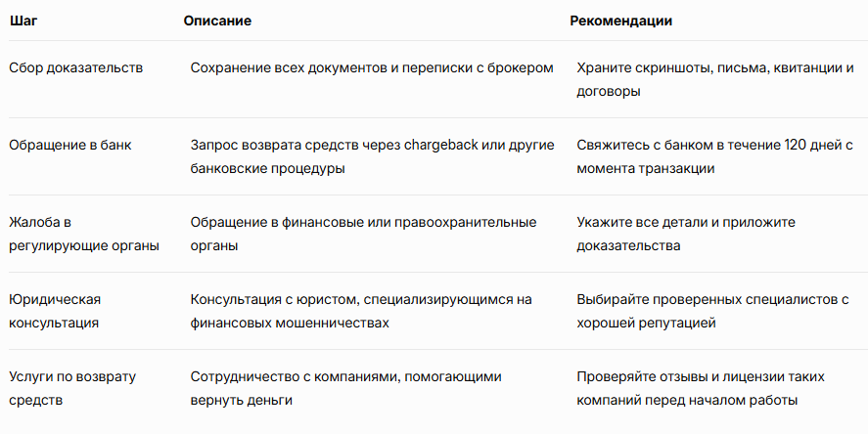Click recommendation about 120 дней

714,156
